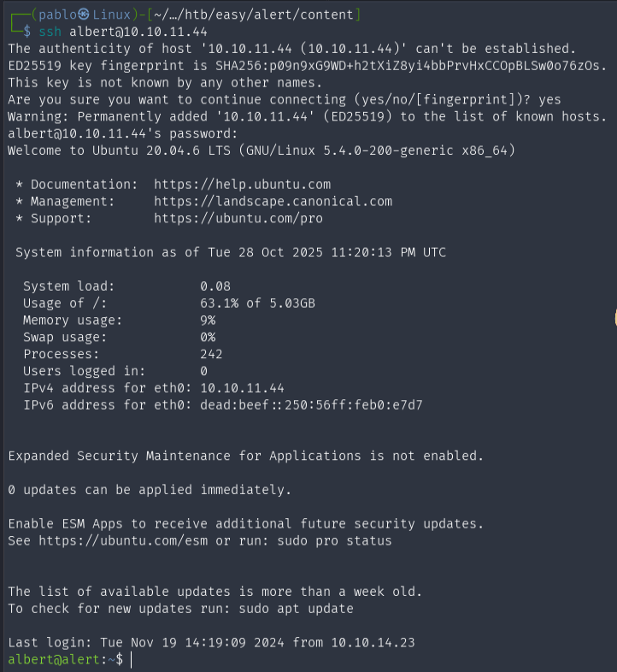Click the Kali logo icon in the prompt

click(84, 15)
